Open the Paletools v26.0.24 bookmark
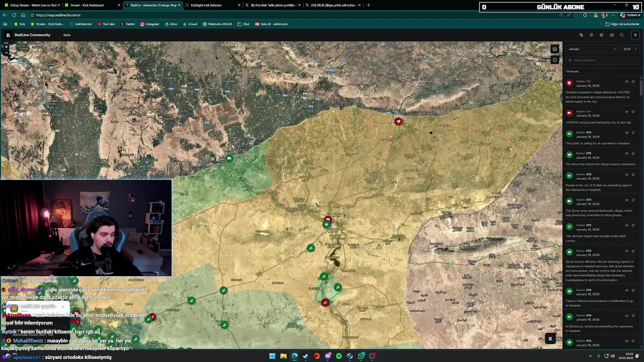 click(217, 24)
